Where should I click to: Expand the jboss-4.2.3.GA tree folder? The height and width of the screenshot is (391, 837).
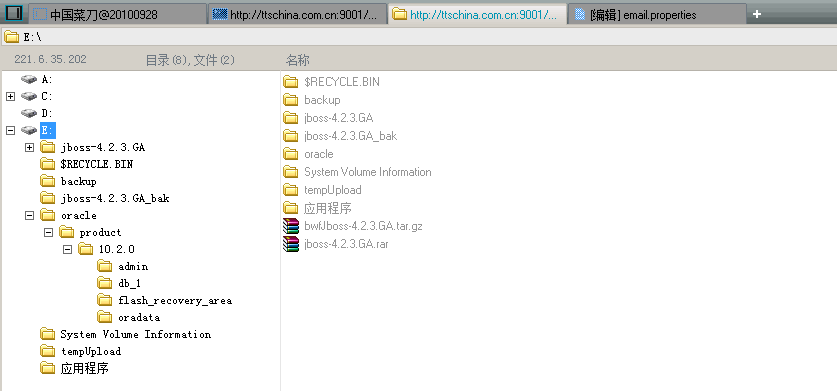click(x=29, y=147)
